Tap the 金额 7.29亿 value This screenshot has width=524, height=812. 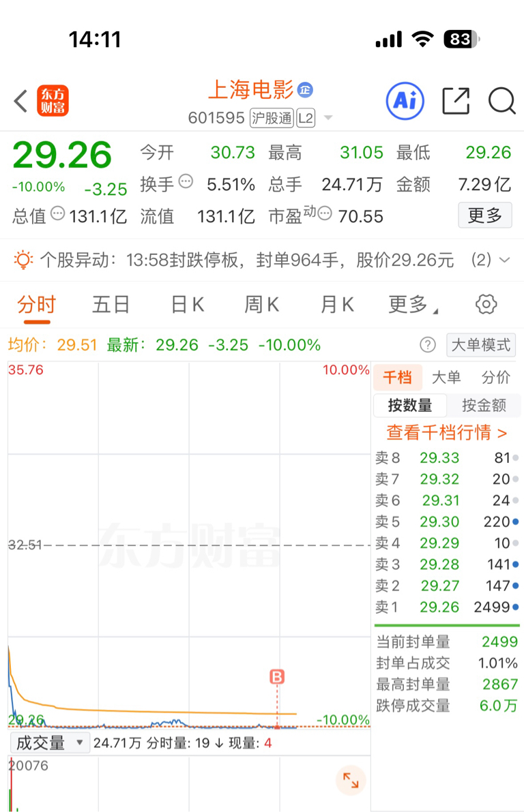point(484,184)
